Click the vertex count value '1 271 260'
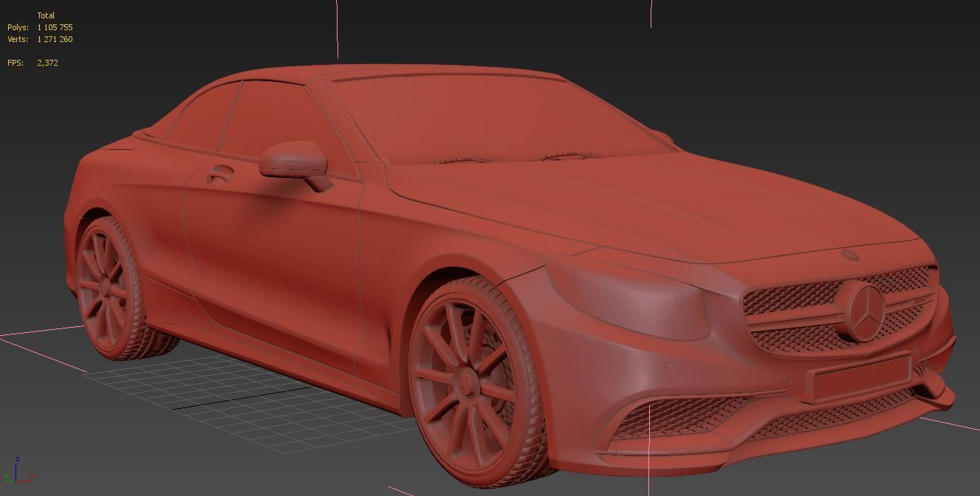 pyautogui.click(x=55, y=39)
